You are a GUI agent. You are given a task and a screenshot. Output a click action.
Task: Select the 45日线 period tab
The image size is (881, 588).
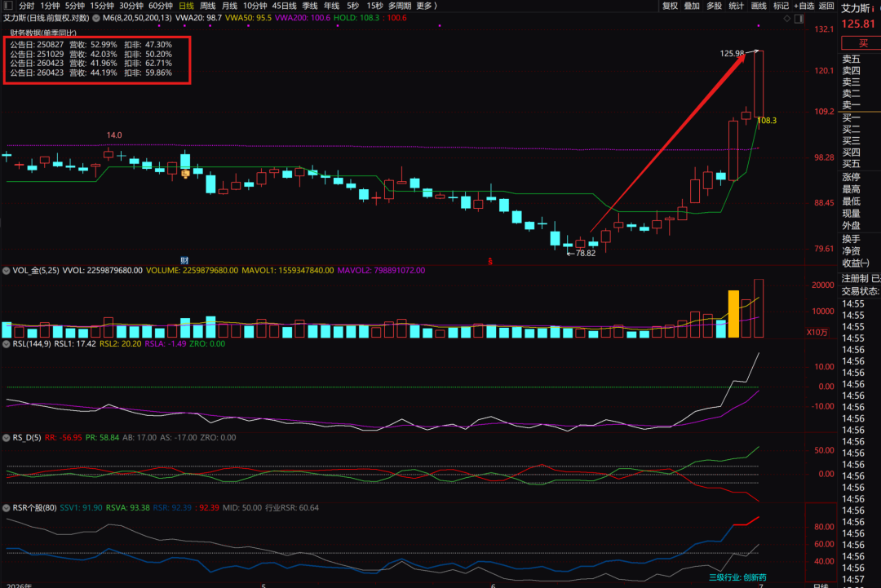pyautogui.click(x=285, y=6)
